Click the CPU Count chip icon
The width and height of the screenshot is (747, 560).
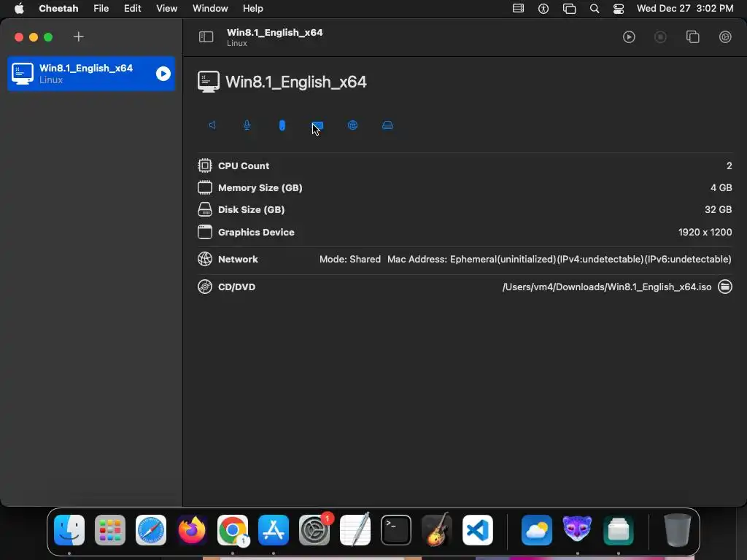[x=205, y=166]
